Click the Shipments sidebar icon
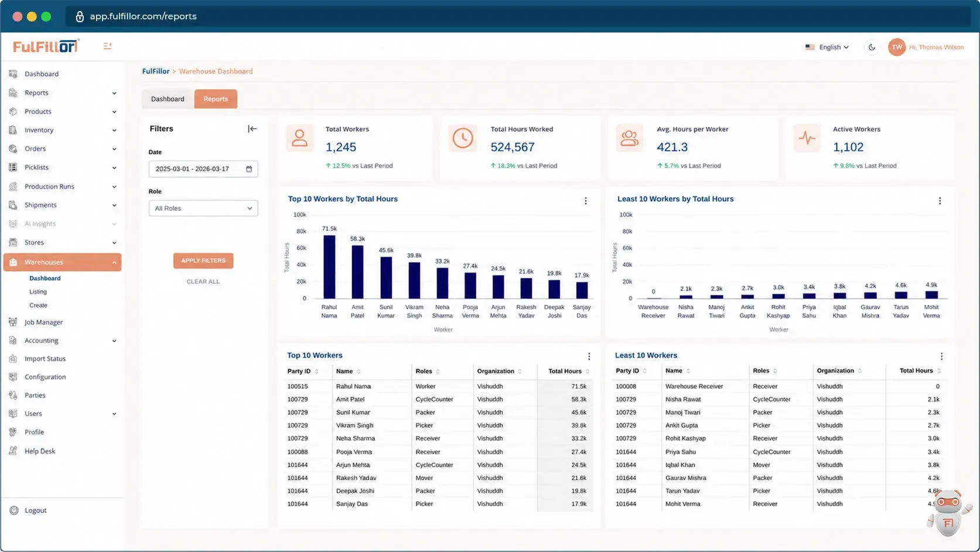Screen dimensions: 980x552 click(x=13, y=205)
